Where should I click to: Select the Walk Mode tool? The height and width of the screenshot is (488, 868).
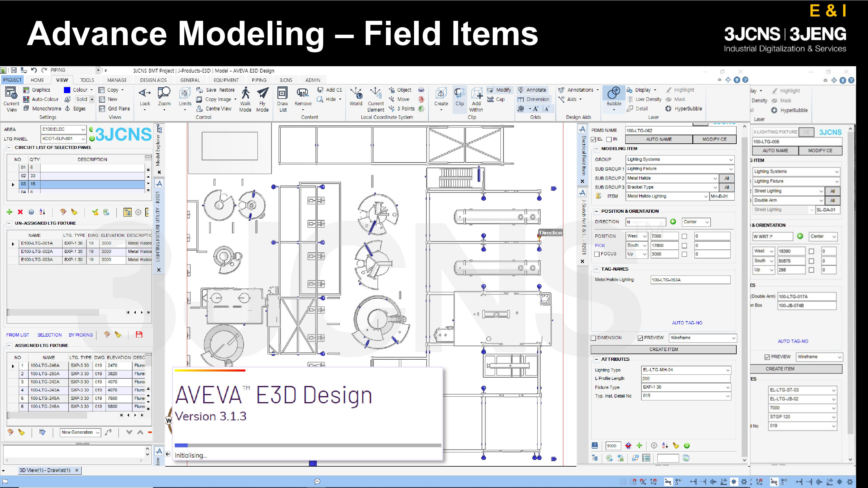click(245, 99)
